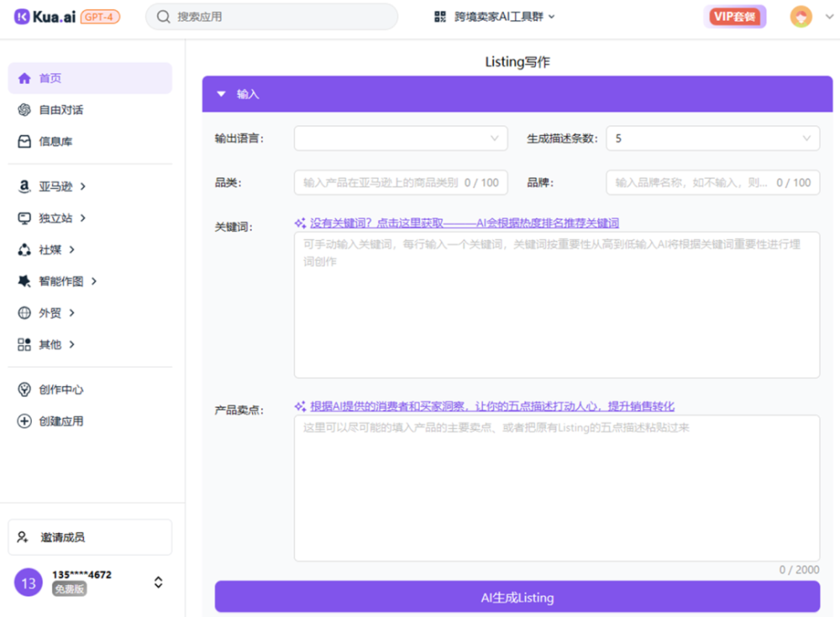Click the 品牌 input field
Viewport: 840px width, 617px height.
click(x=712, y=183)
